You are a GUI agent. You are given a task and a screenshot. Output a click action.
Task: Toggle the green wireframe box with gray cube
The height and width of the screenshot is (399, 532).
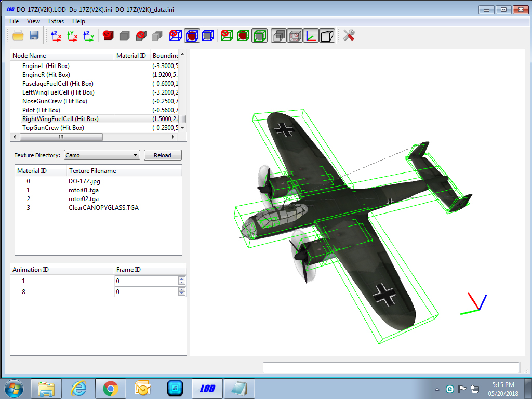260,35
